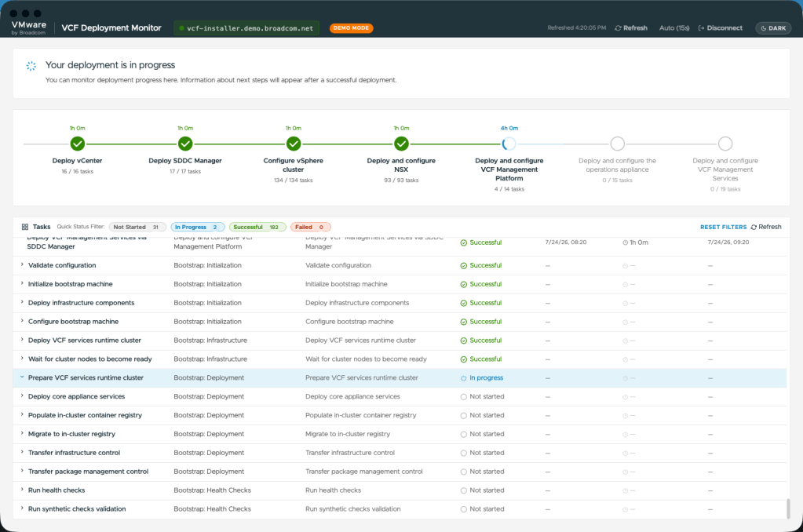Image resolution: width=803 pixels, height=532 pixels.
Task: Click the RESET FILTERS link
Action: pyautogui.click(x=723, y=227)
